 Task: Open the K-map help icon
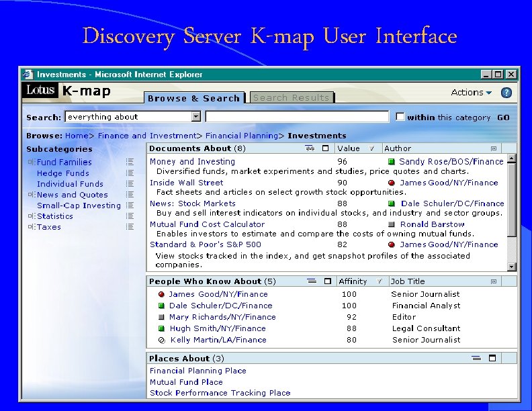tap(506, 93)
